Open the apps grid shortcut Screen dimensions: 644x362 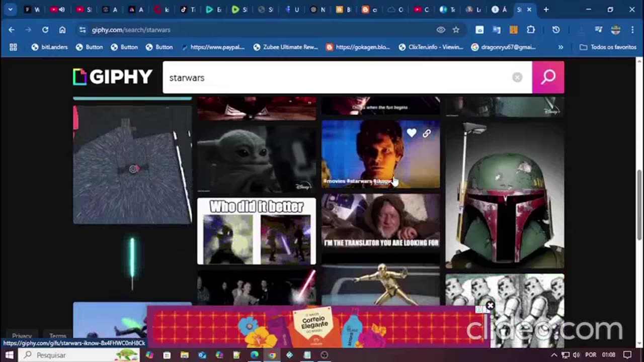[x=14, y=47]
